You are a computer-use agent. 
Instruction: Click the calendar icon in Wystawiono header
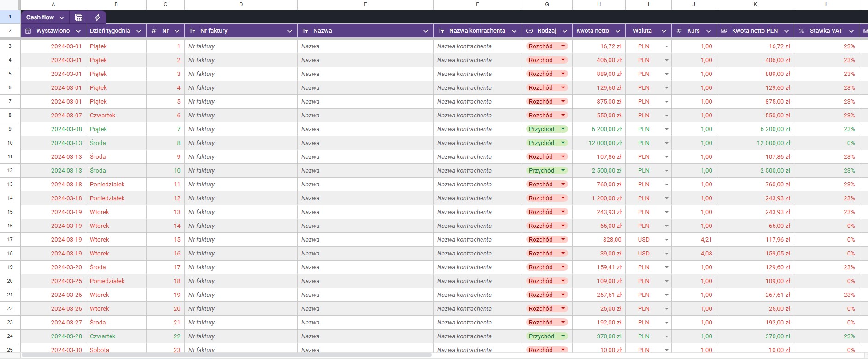(x=28, y=31)
